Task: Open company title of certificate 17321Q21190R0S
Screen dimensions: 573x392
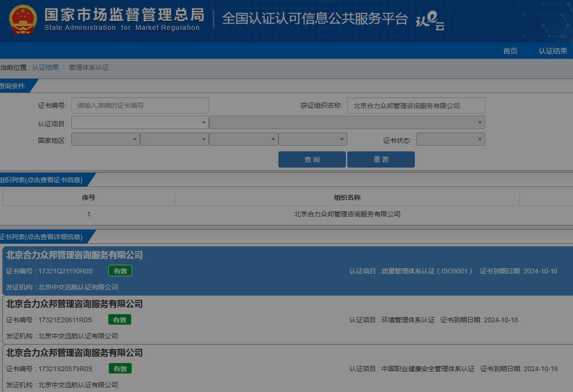Action: [75, 255]
